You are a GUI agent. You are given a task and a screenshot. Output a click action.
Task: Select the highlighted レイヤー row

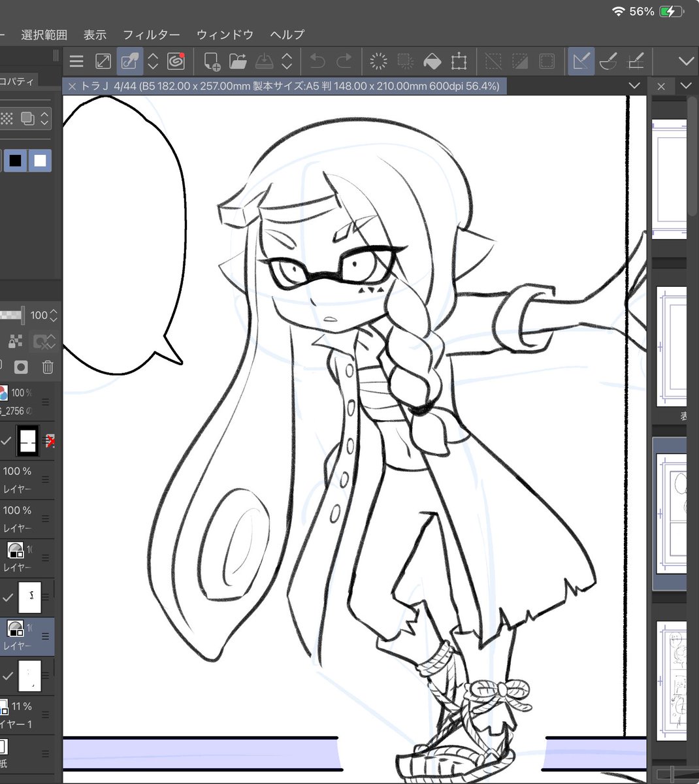click(x=27, y=637)
